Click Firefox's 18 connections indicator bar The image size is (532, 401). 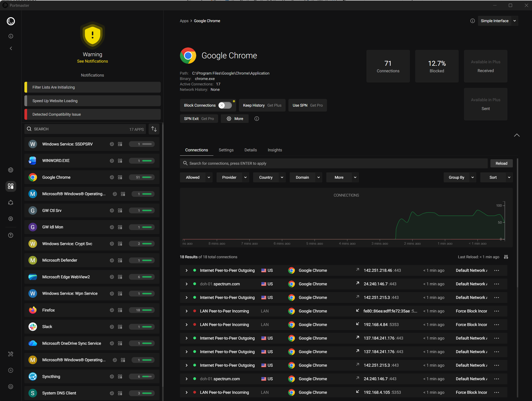tap(142, 310)
